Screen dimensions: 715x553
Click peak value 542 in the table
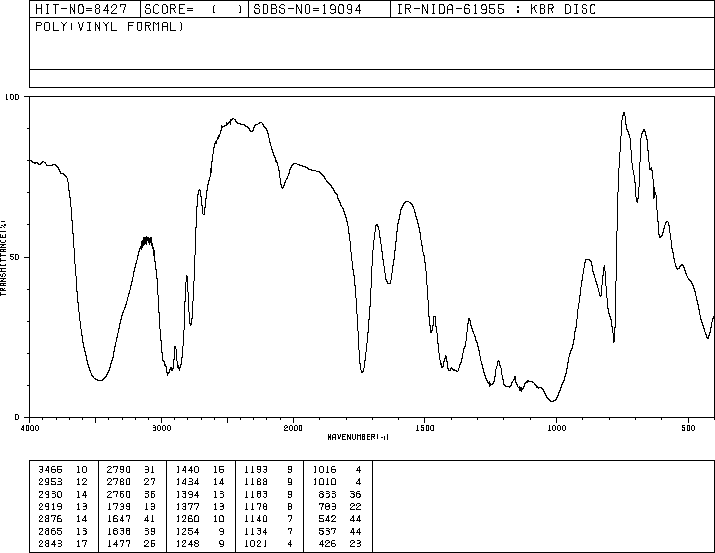tap(327, 519)
